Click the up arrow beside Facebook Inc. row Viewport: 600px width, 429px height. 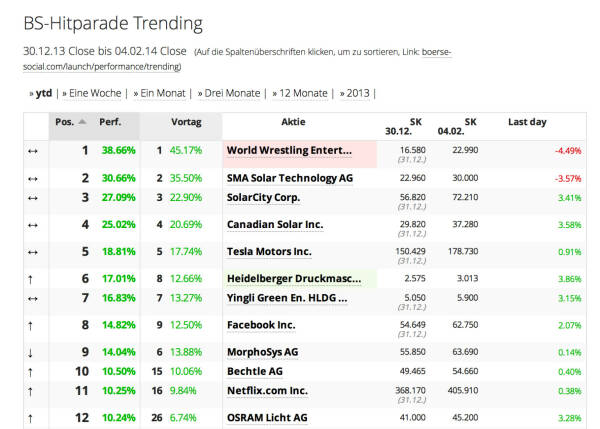[32, 325]
